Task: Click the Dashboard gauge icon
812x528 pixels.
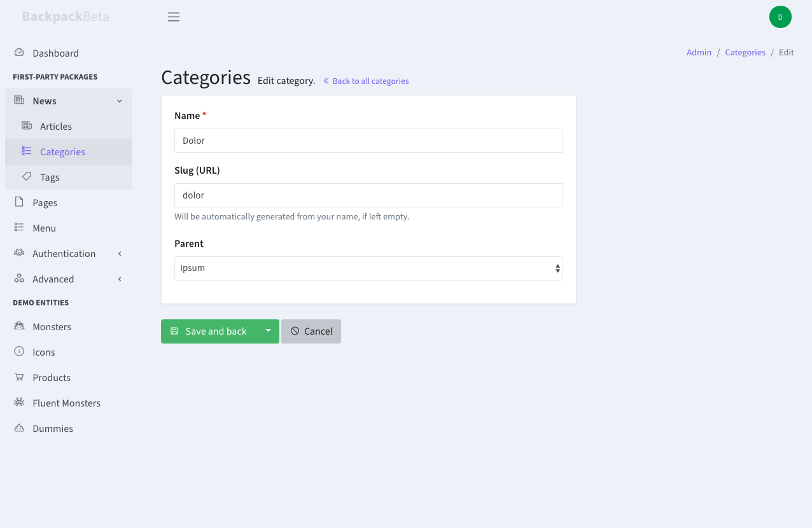Action: 19,53
